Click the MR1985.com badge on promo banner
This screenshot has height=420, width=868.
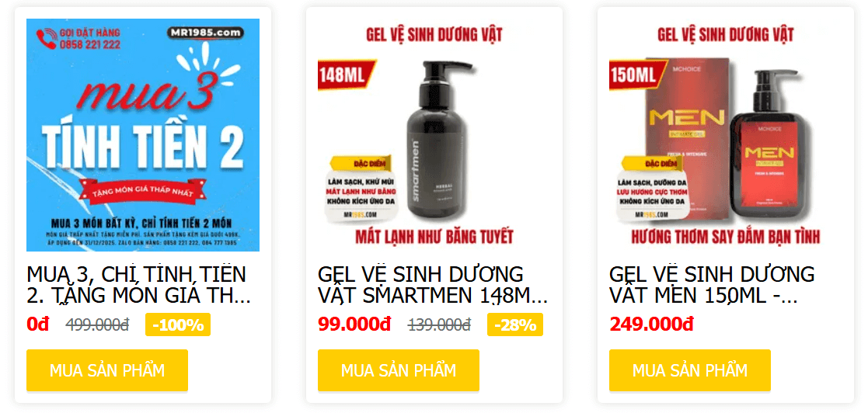[205, 33]
